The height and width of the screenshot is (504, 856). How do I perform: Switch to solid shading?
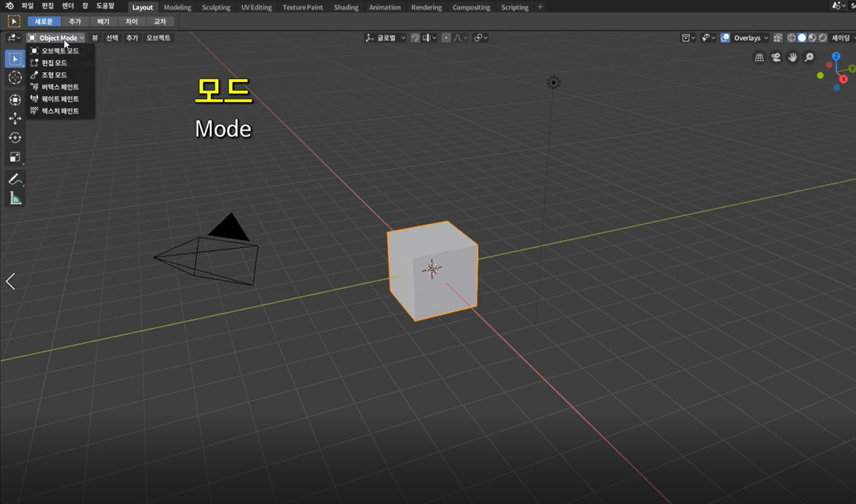point(802,37)
